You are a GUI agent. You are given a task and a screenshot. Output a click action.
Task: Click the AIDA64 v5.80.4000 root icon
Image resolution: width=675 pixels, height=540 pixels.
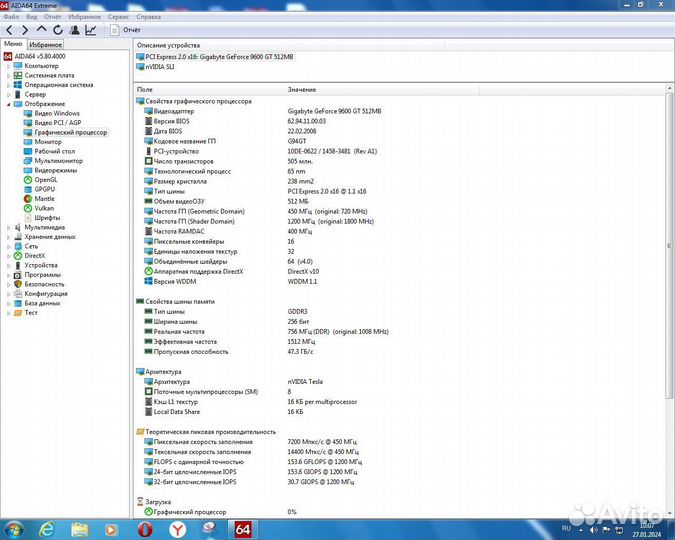tap(7, 56)
